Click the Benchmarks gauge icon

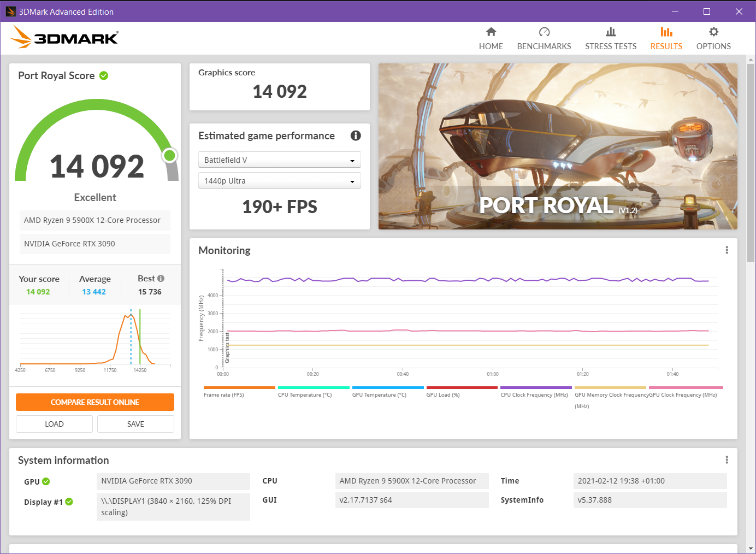pyautogui.click(x=544, y=32)
